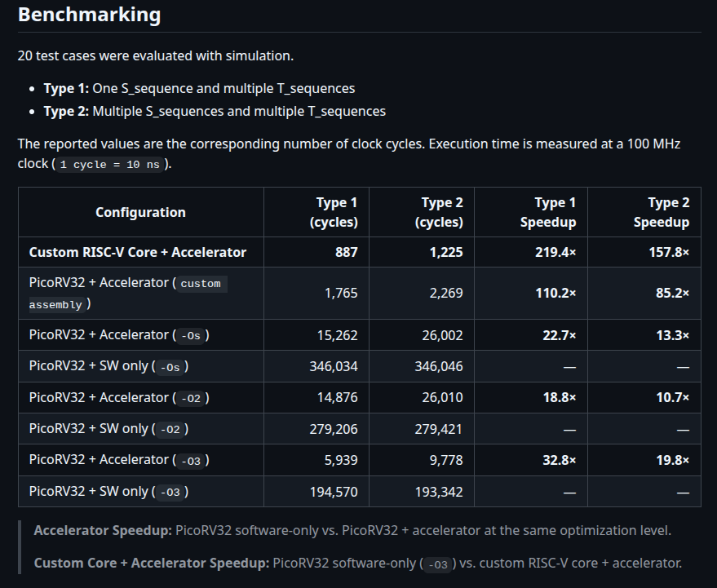Viewport: 717px width, 588px height.
Task: Click the Benchmarking heading
Action: (x=89, y=15)
